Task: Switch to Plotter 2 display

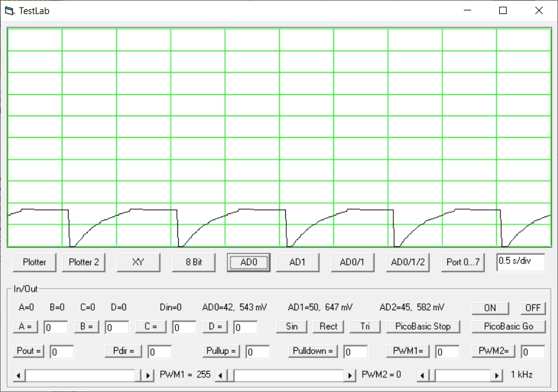Action: (x=84, y=262)
